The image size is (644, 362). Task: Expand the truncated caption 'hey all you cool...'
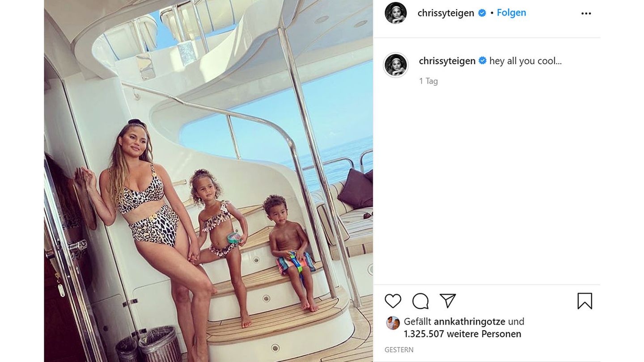[x=525, y=61]
